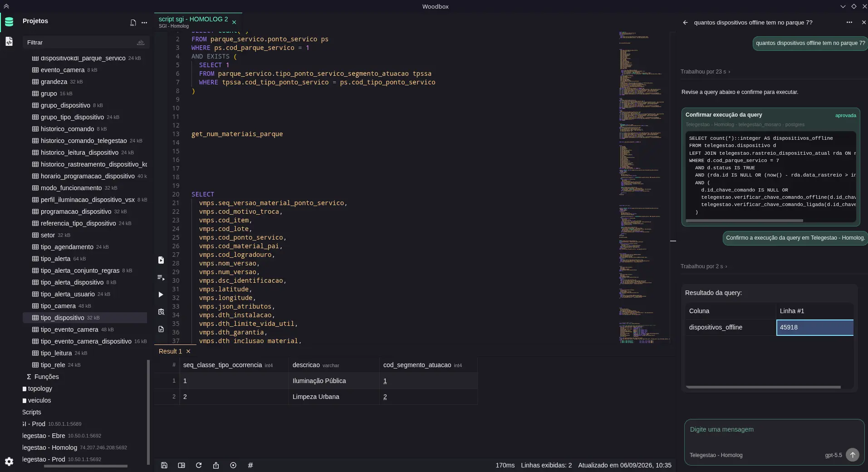Close the 'script sgi - HOMOLOG 2' tab
This screenshot has width=868, height=472.
tap(234, 22)
